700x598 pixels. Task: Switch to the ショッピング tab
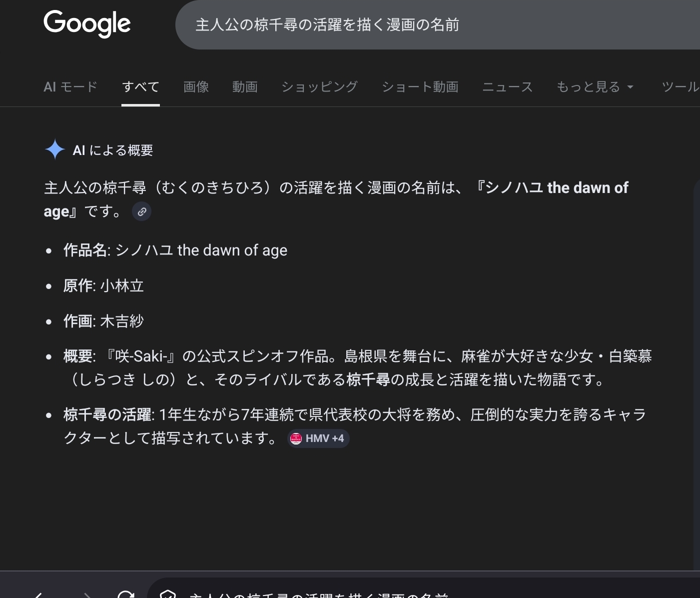[319, 87]
